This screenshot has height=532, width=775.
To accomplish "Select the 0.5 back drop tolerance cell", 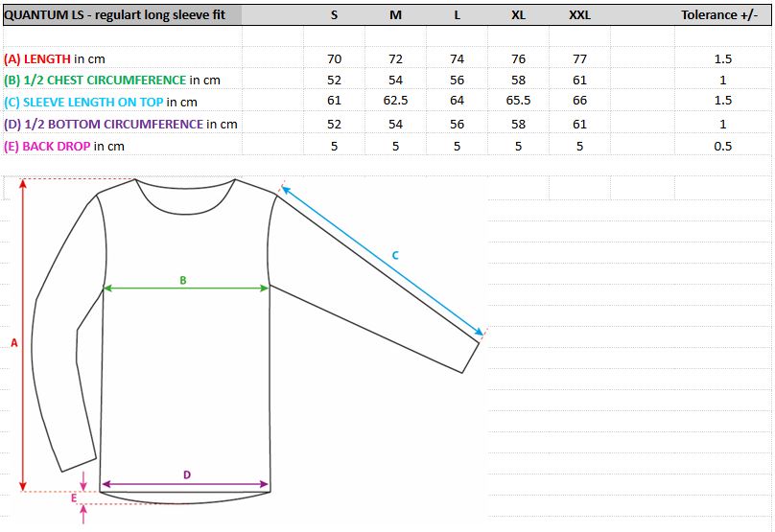I will point(722,146).
